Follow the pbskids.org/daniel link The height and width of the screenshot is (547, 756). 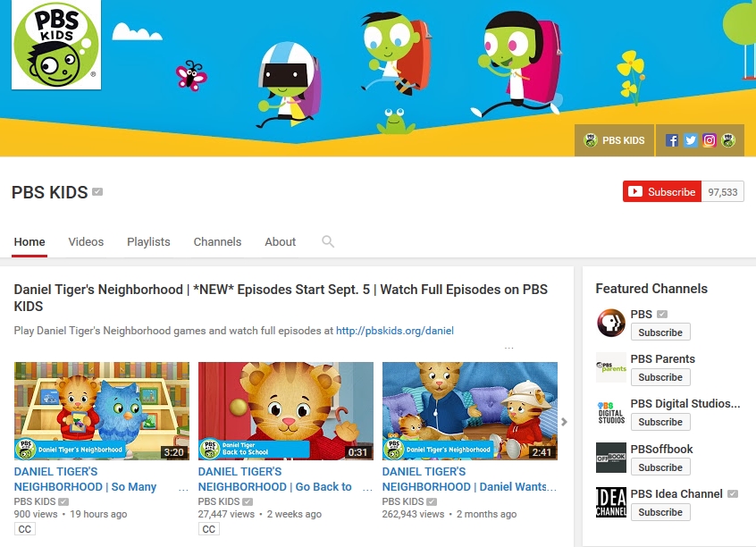[395, 331]
